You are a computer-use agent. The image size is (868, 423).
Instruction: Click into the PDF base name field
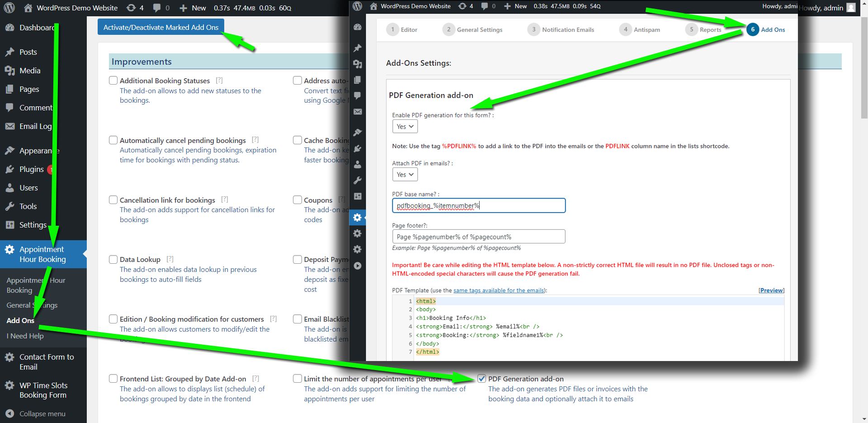click(x=479, y=205)
